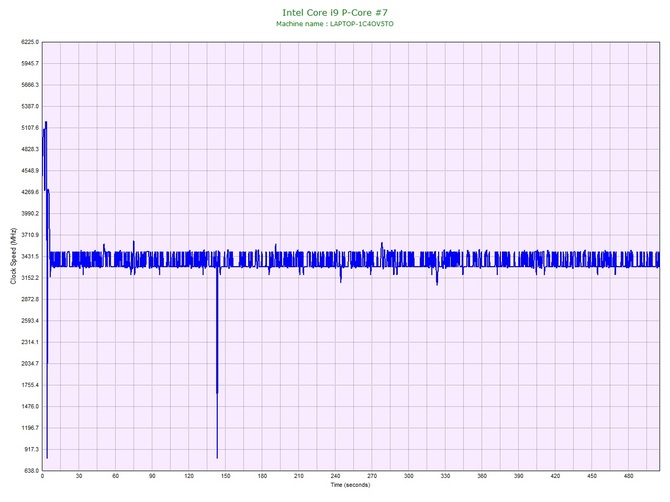This screenshot has width=670, height=502.
Task: Click the downward dip near 323 seconds
Action: [437, 283]
